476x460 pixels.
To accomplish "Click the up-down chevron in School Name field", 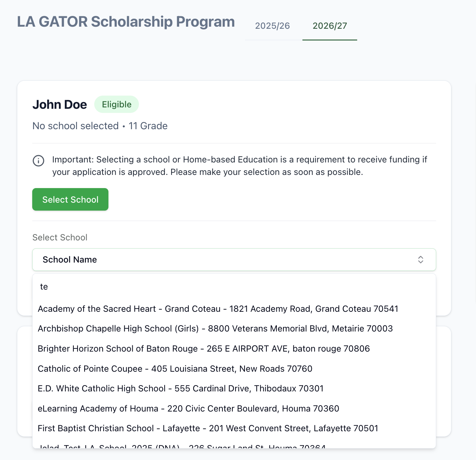I will coord(421,260).
